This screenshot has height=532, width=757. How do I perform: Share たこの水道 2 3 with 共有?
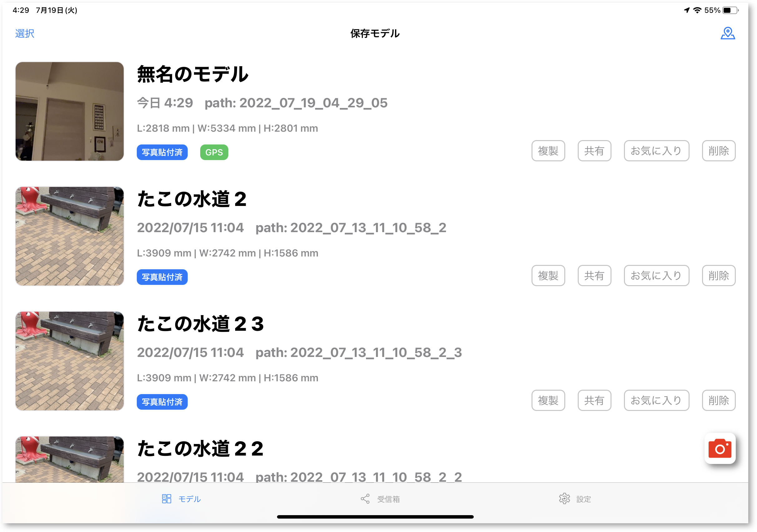coord(594,400)
